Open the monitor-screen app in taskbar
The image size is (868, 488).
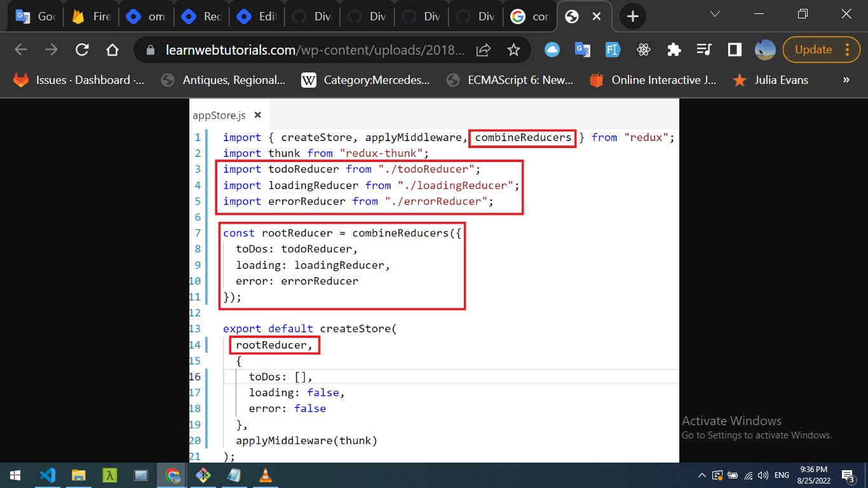[140, 475]
